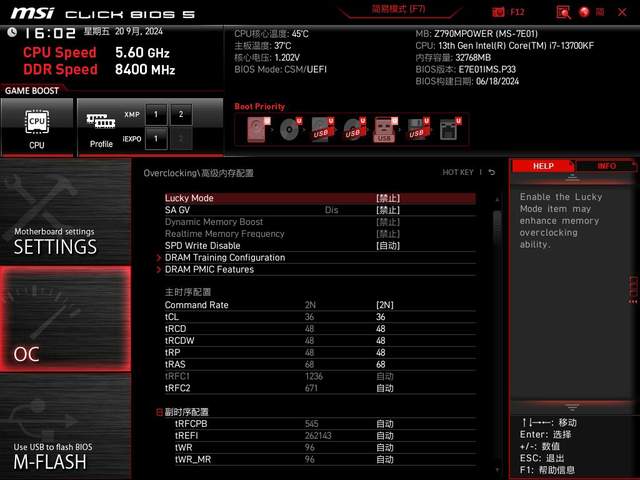640x480 pixels.
Task: Toggle GAME BOOST CPU button
Action: click(x=37, y=127)
